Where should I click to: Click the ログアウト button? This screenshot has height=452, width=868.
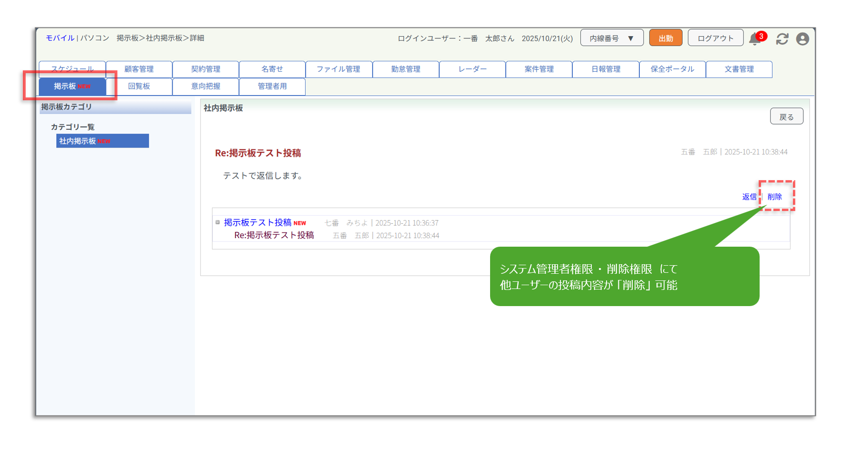(715, 38)
